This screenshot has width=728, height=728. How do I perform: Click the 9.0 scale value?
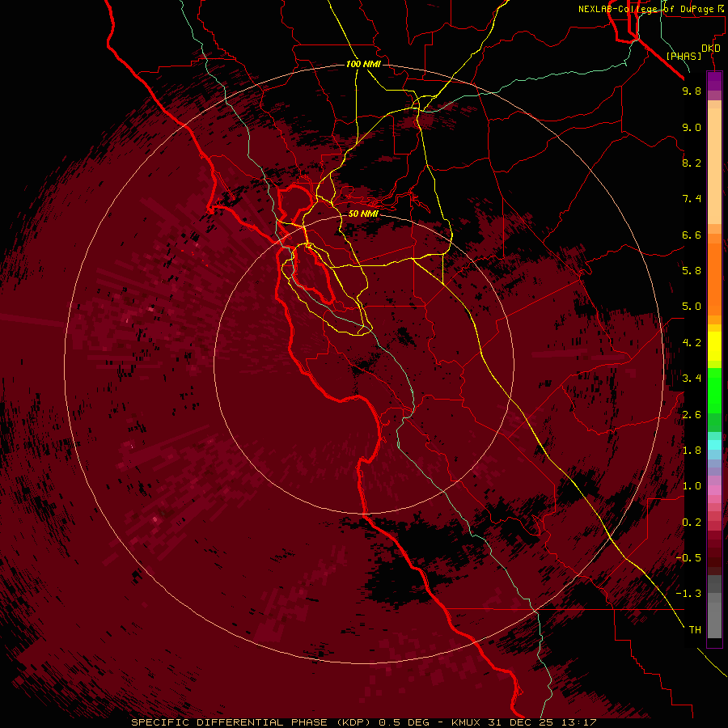(692, 127)
